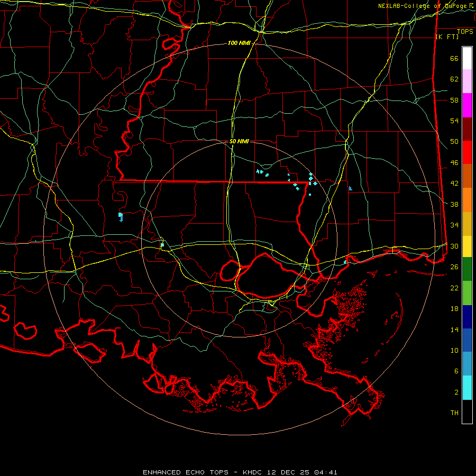Click the '34' legend value label
Screen dimensions: 476x476
pos(454,225)
